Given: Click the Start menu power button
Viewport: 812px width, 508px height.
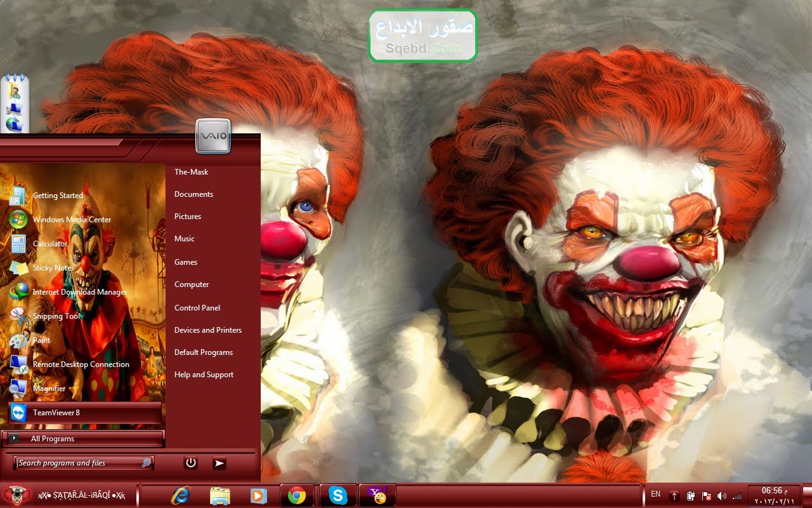Looking at the screenshot, I should (191, 463).
